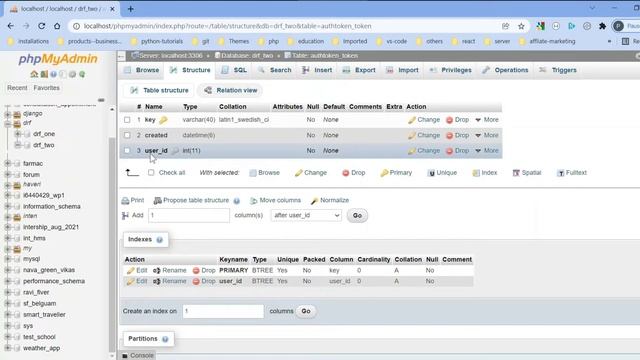
Task: Drop the created column
Action: pos(457,135)
